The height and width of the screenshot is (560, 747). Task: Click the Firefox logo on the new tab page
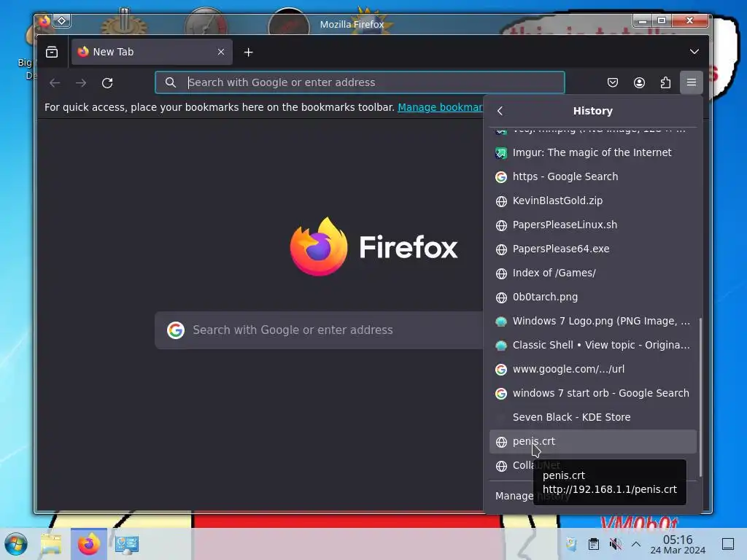tap(319, 246)
